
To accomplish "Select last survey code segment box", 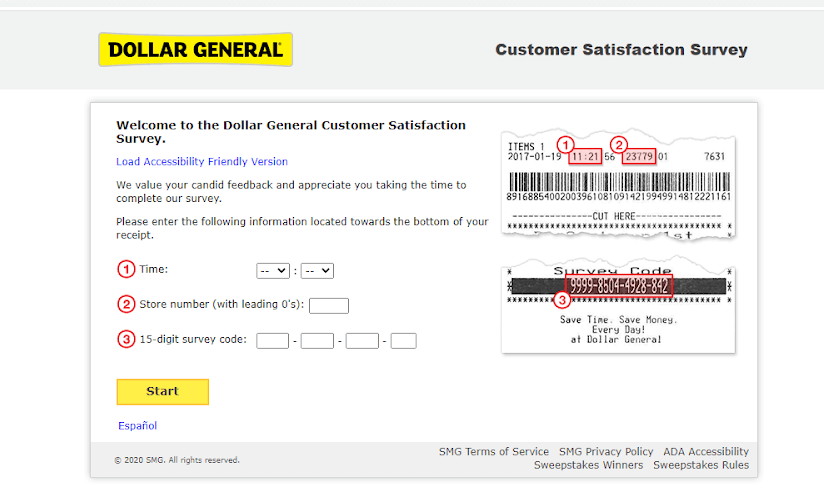I will click(x=404, y=341).
